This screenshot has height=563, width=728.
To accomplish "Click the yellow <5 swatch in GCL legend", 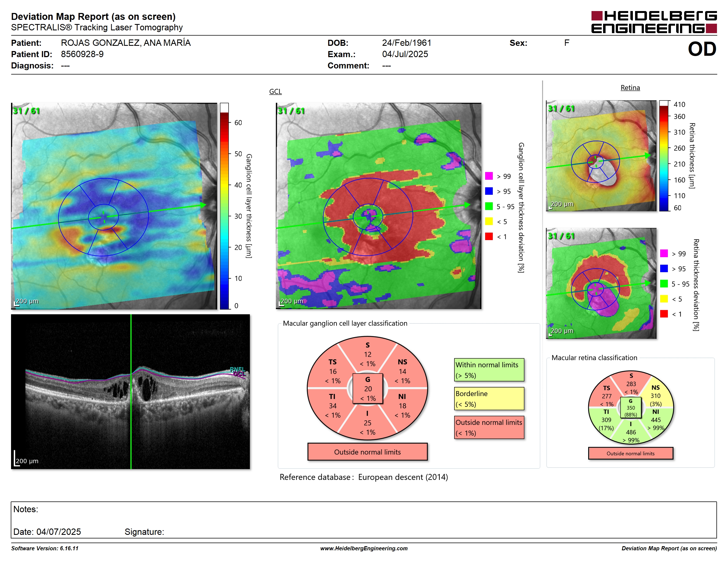I will [489, 221].
